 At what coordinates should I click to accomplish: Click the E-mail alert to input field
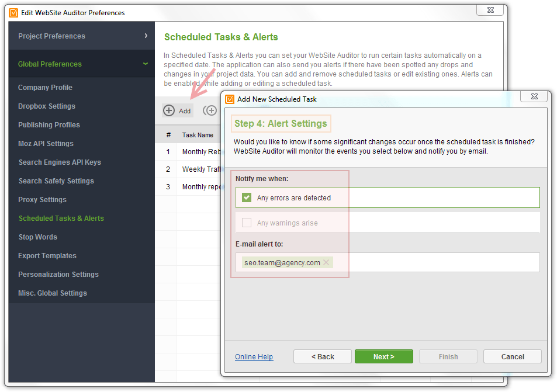pos(388,262)
